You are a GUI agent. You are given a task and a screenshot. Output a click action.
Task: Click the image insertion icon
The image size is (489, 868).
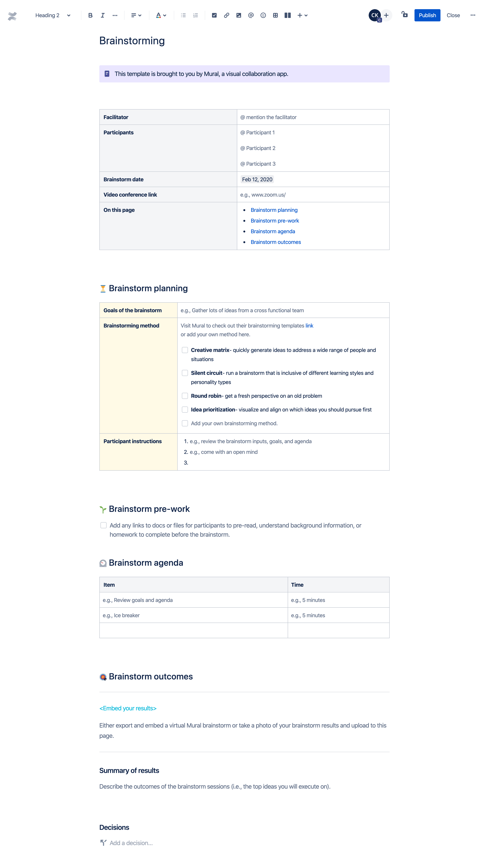coord(239,15)
